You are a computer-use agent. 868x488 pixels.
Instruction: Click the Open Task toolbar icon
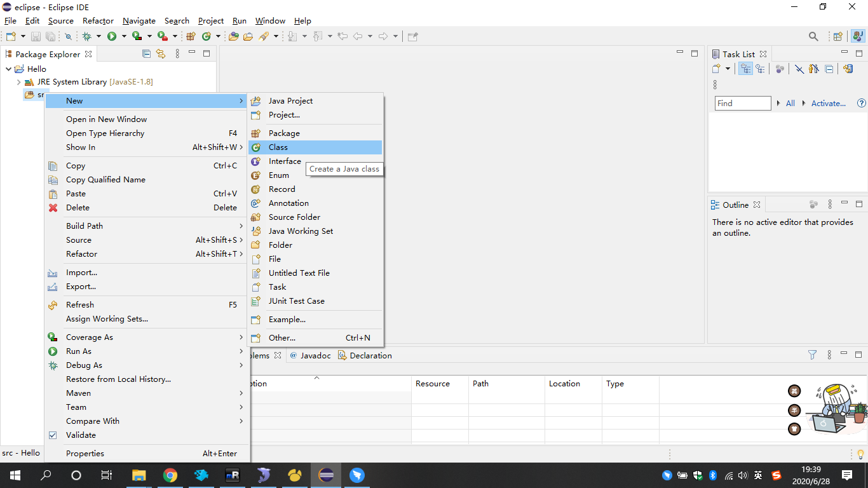[x=248, y=36]
